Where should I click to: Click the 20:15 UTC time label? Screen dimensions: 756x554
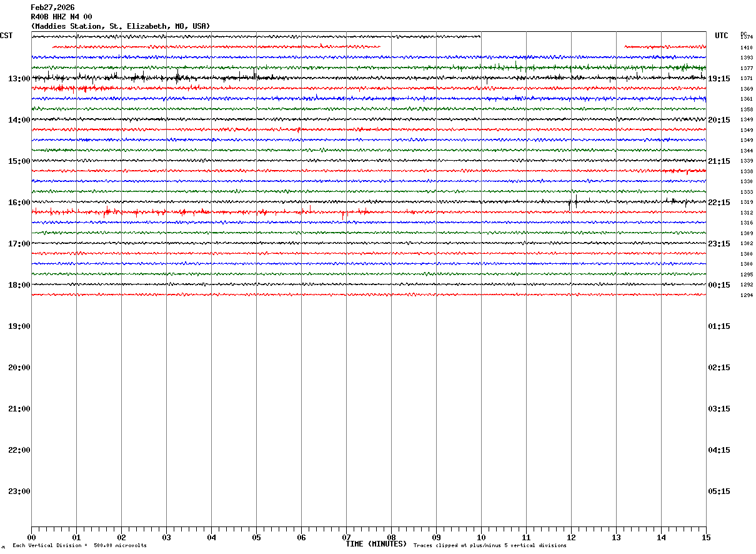(719, 120)
